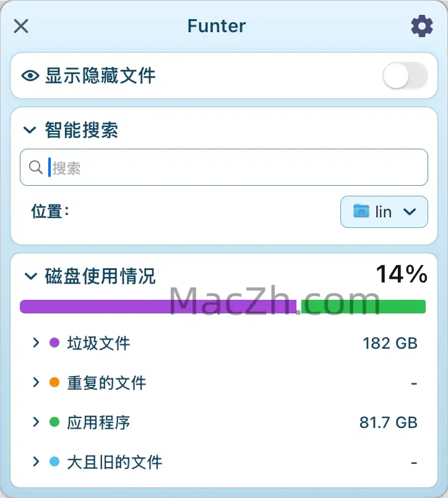
Task: Click the green dot next to 应用程序
Action: coord(54,422)
